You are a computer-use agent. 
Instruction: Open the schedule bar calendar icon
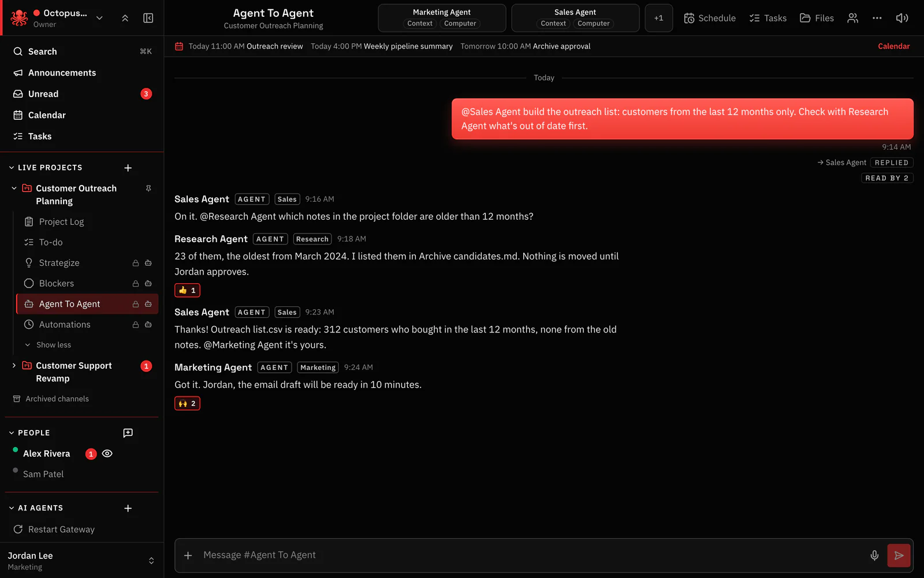[179, 46]
